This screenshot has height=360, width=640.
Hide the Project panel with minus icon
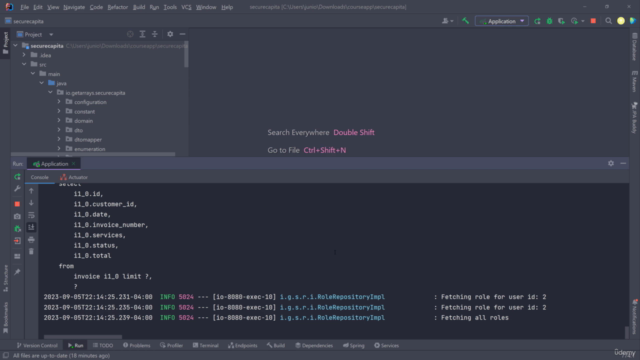182,34
